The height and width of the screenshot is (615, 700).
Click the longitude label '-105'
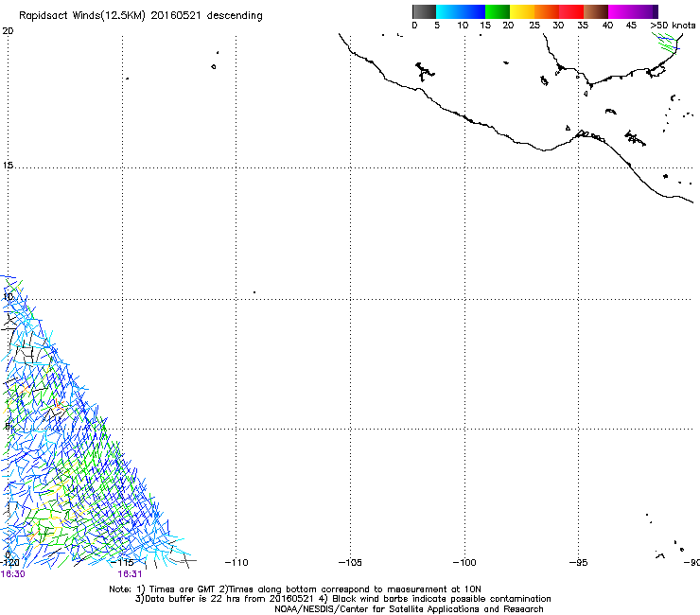coord(350,562)
